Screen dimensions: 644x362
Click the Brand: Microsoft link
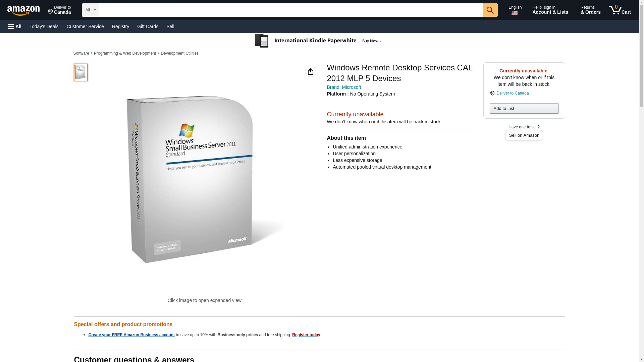click(x=343, y=87)
